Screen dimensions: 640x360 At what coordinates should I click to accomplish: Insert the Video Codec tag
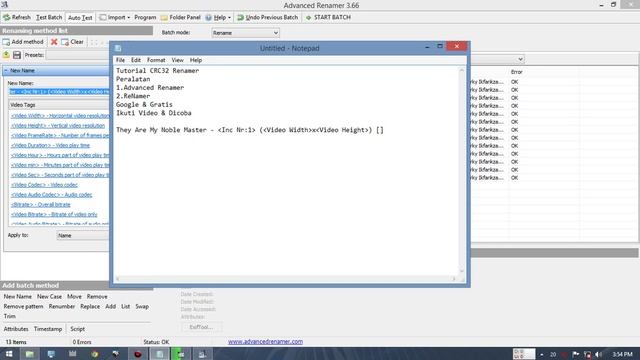pos(44,184)
